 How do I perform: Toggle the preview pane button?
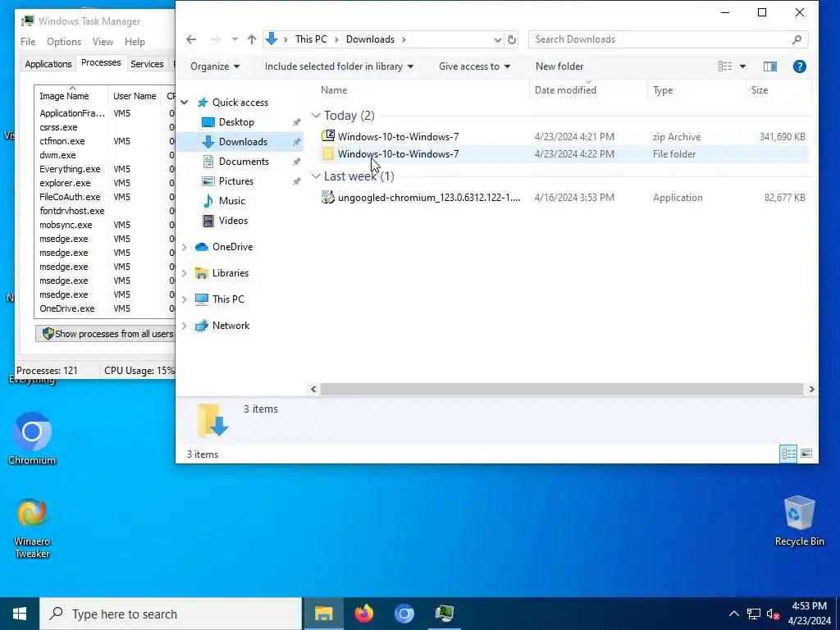[x=769, y=66]
